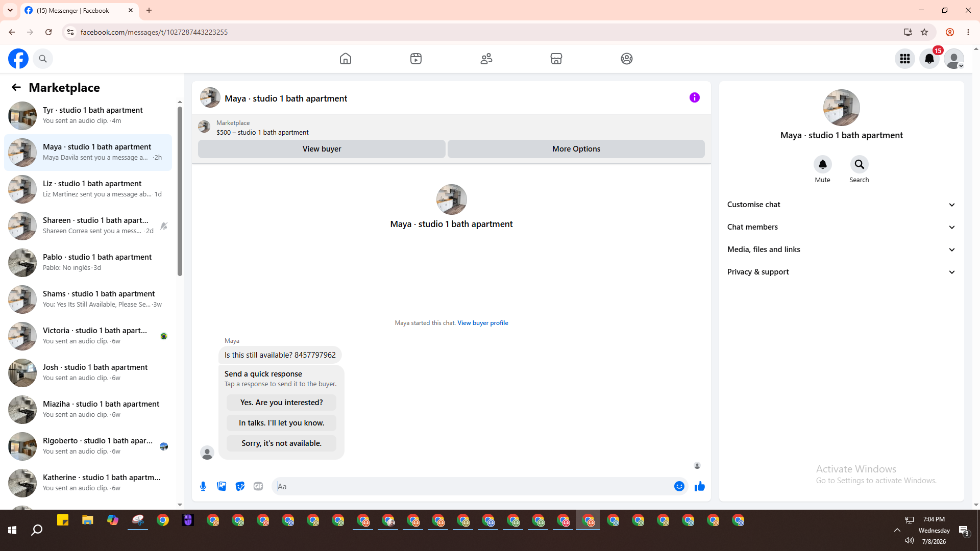Viewport: 980px width, 551px height.
Task: Open the notifications bell with 15 badge
Action: click(x=929, y=59)
